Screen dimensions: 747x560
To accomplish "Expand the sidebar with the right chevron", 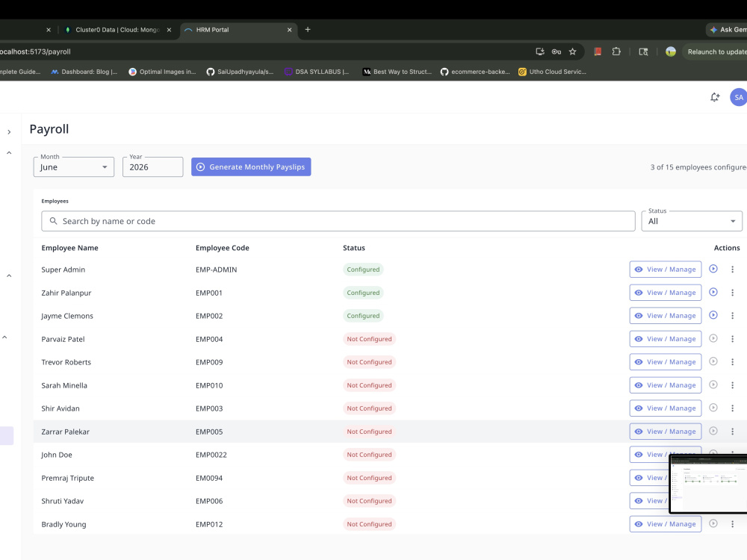I will click(x=9, y=132).
